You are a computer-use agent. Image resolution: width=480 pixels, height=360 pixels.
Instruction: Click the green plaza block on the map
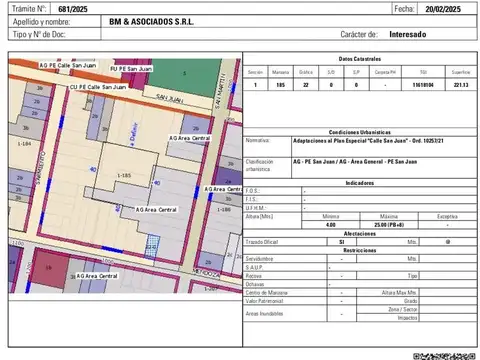click(x=184, y=77)
